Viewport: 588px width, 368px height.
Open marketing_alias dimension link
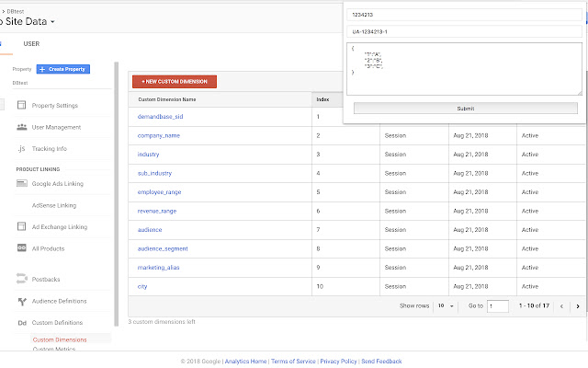158,268
